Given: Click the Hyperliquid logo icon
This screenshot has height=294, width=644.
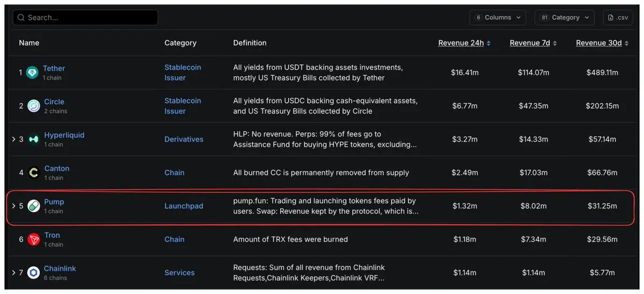Looking at the screenshot, I should 33,139.
